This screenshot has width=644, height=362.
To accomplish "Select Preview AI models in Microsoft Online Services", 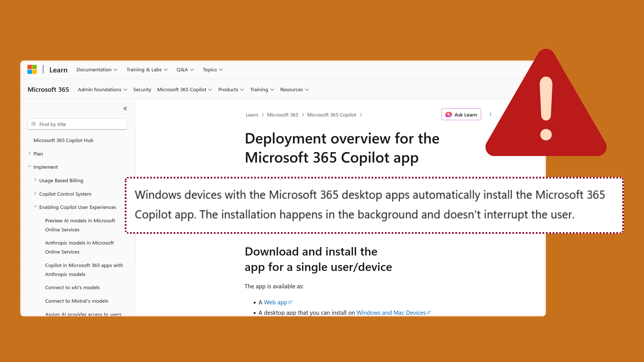I will (80, 225).
